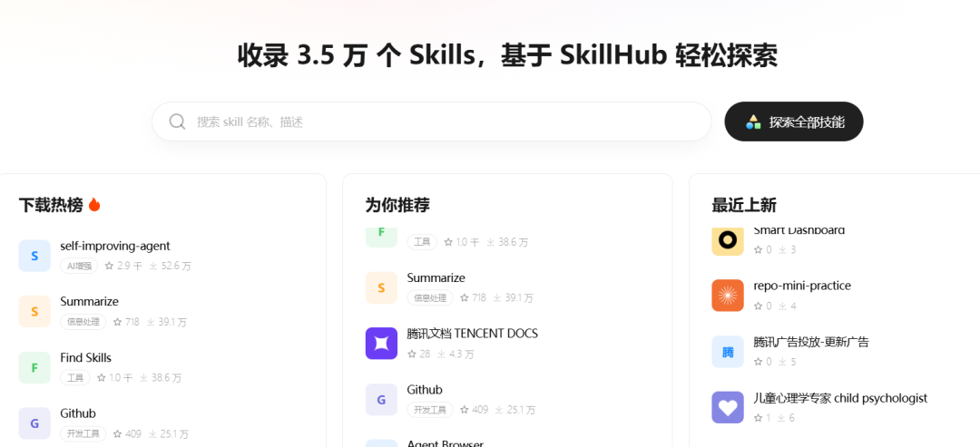Click the flame icon beside 下载热榜
This screenshot has height=447, width=980.
point(94,204)
